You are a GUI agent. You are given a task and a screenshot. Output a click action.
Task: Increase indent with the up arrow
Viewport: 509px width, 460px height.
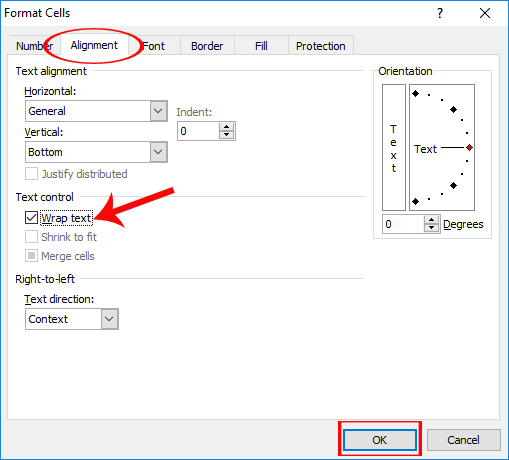click(227, 127)
